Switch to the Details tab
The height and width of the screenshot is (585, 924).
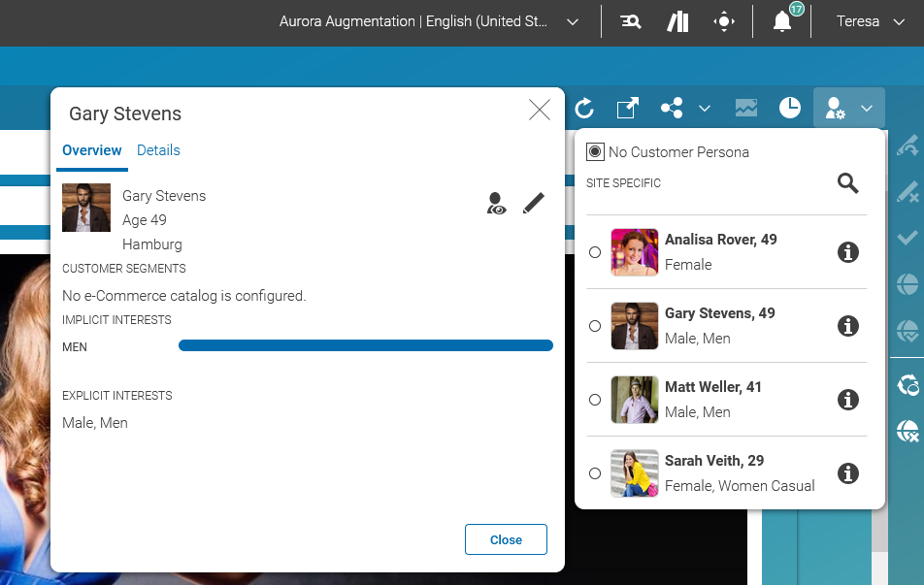coord(158,150)
